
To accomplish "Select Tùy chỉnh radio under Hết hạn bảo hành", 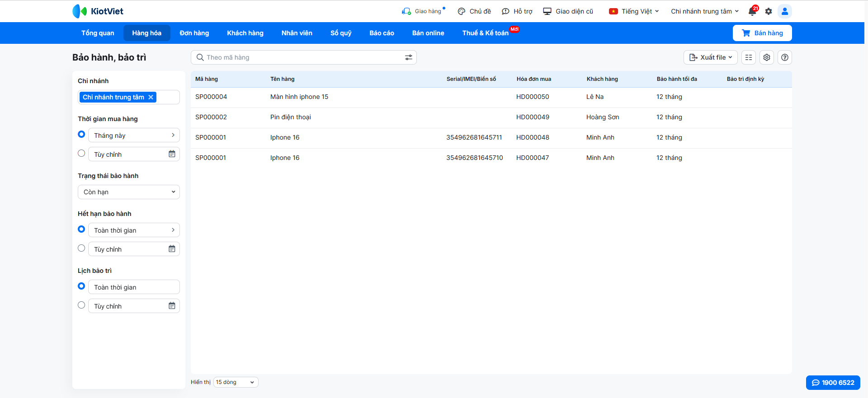I will pos(81,248).
